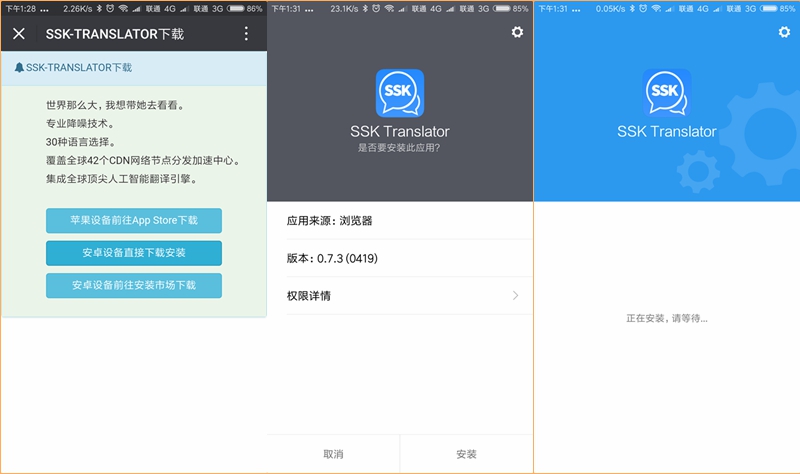
Task: Close the SSK-TRANSLATOR下载 page with the X icon
Action: tap(19, 34)
